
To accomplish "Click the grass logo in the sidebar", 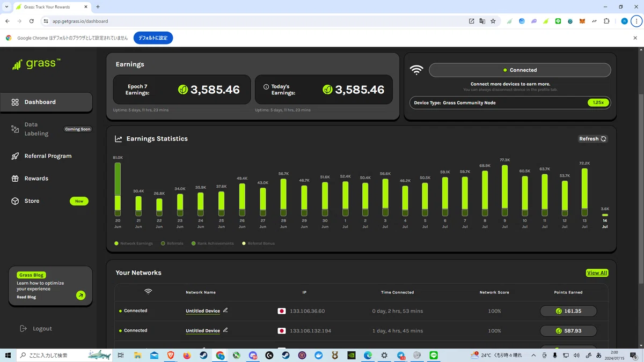I will tap(35, 64).
